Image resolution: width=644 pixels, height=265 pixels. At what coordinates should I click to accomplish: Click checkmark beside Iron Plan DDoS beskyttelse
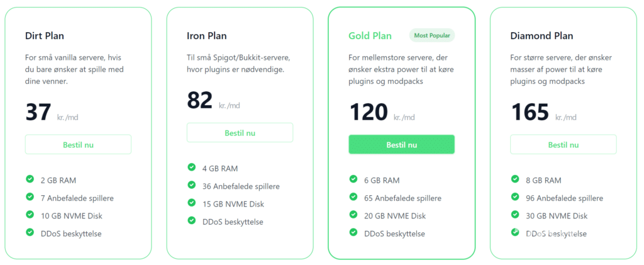(x=191, y=221)
